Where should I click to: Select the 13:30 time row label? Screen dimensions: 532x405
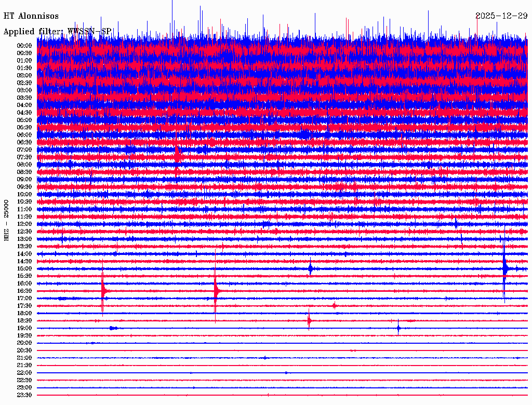tap(24, 247)
